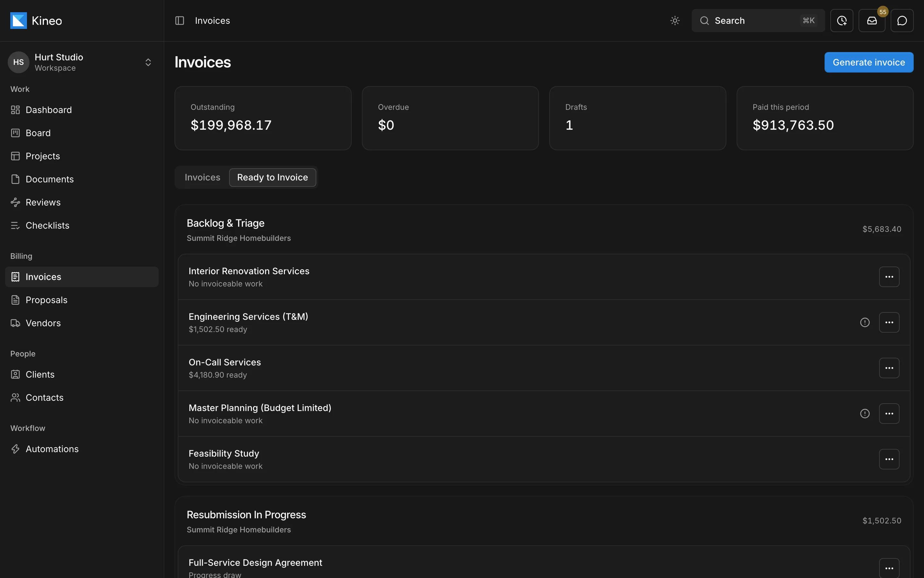Toggle the sidebar panel icon
Screen dimensions: 924x578
coord(179,21)
